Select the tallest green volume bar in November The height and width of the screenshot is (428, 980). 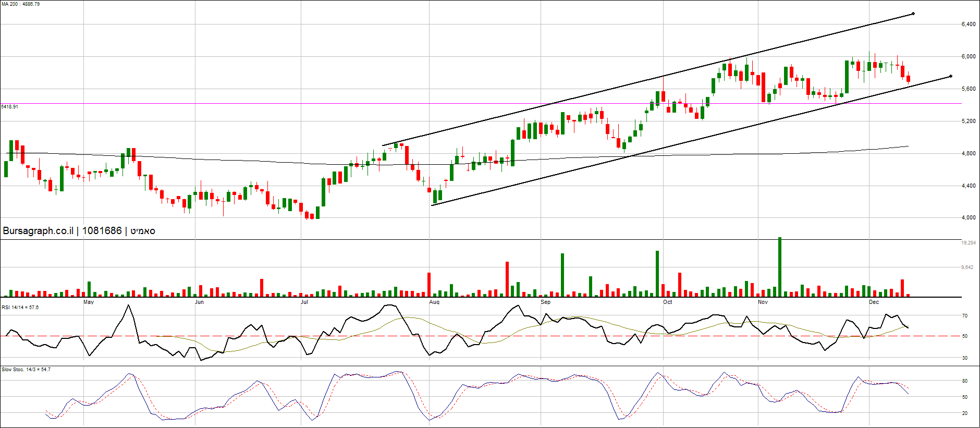(x=780, y=267)
